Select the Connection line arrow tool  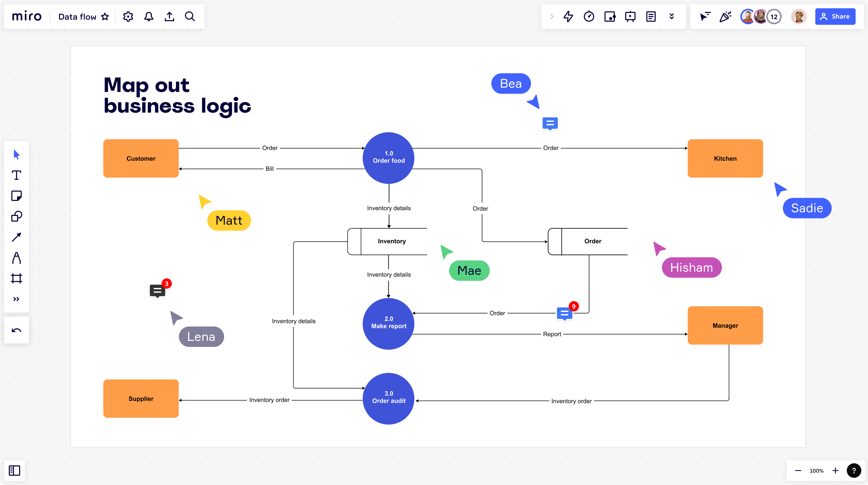[16, 237]
